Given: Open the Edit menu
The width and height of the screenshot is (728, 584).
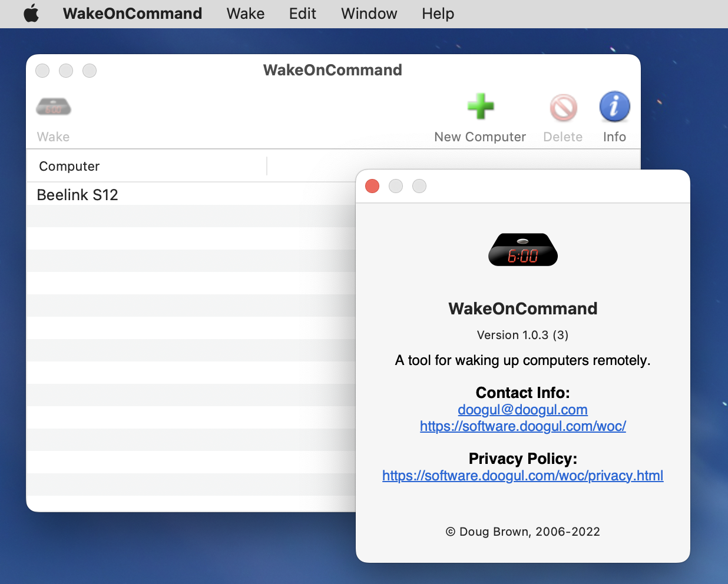Looking at the screenshot, I should pos(303,14).
